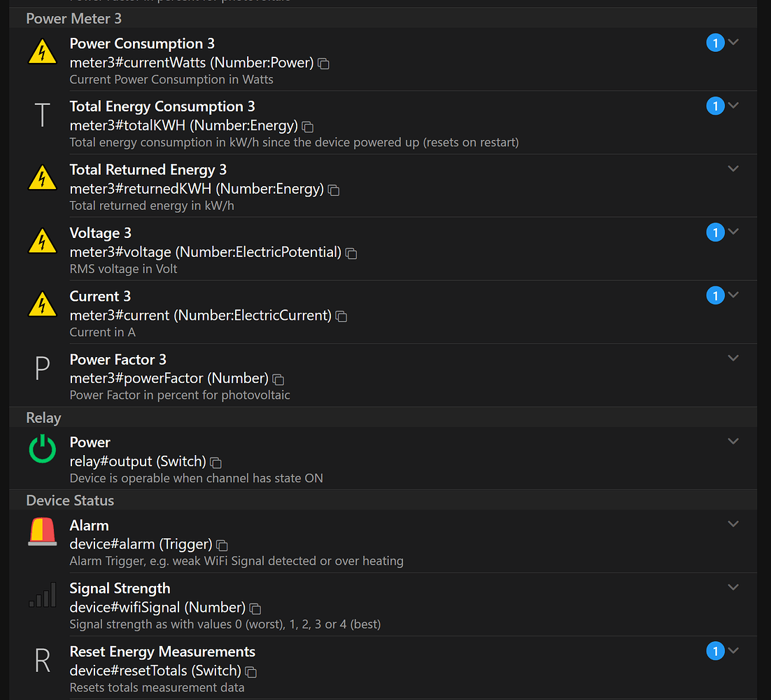Copy the meter3#voltage channel ID
771x700 pixels.
351,253
